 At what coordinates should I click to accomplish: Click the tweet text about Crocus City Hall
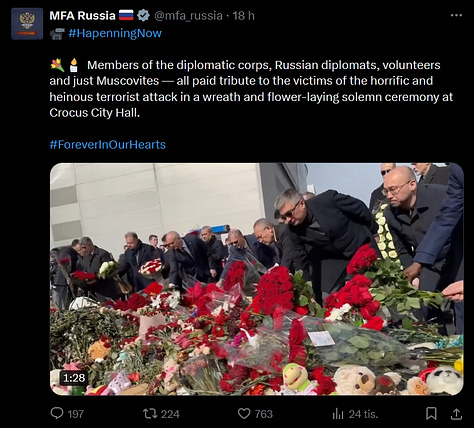point(251,89)
